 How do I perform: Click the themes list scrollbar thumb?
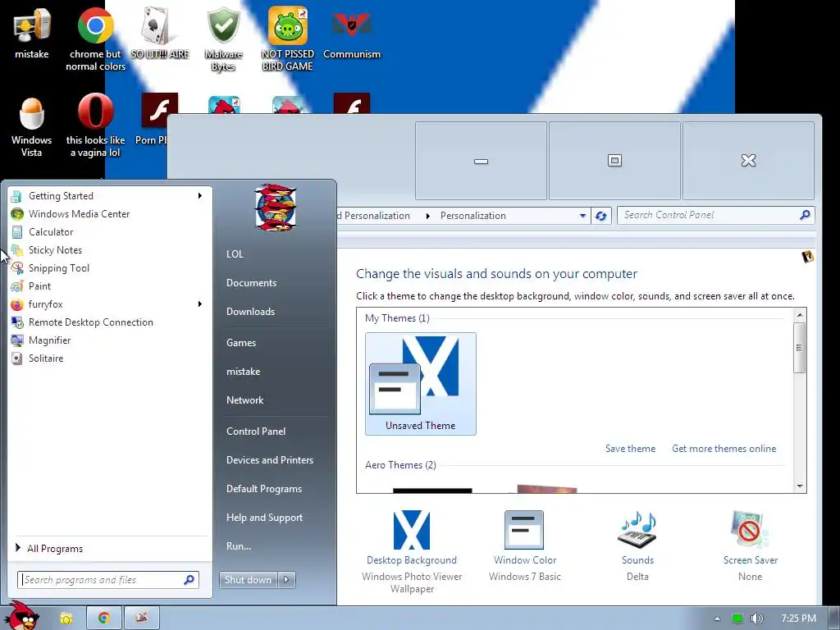800,348
